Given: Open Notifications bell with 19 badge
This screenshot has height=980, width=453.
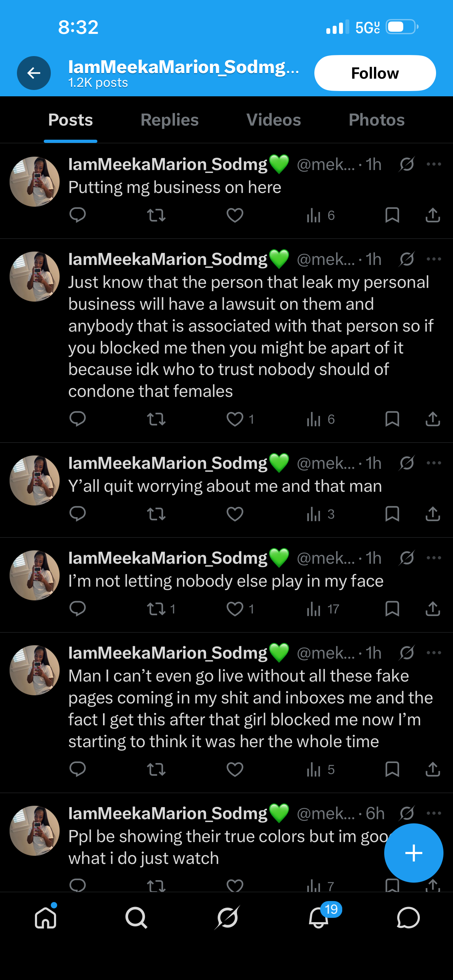Looking at the screenshot, I should pyautogui.click(x=318, y=918).
